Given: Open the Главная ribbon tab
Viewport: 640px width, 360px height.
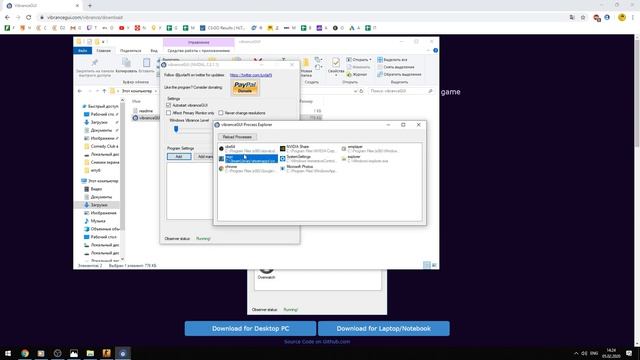Looking at the screenshot, I should pyautogui.click(x=103, y=51).
